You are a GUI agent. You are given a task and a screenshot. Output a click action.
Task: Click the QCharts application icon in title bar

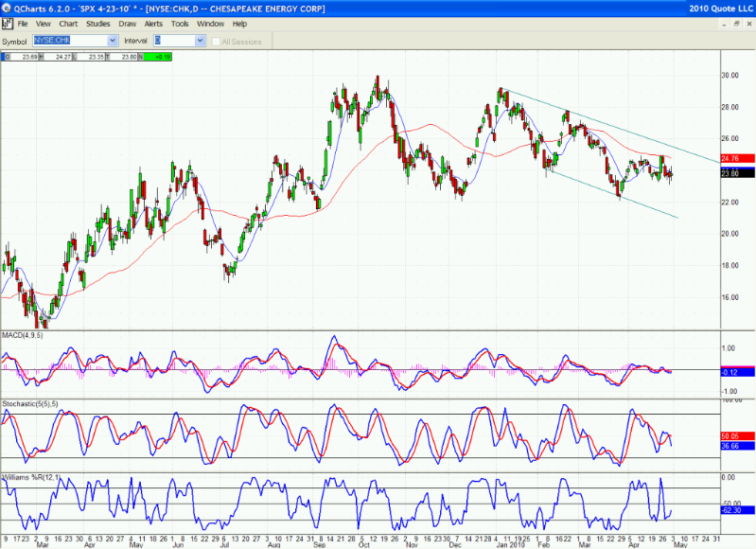(7, 8)
